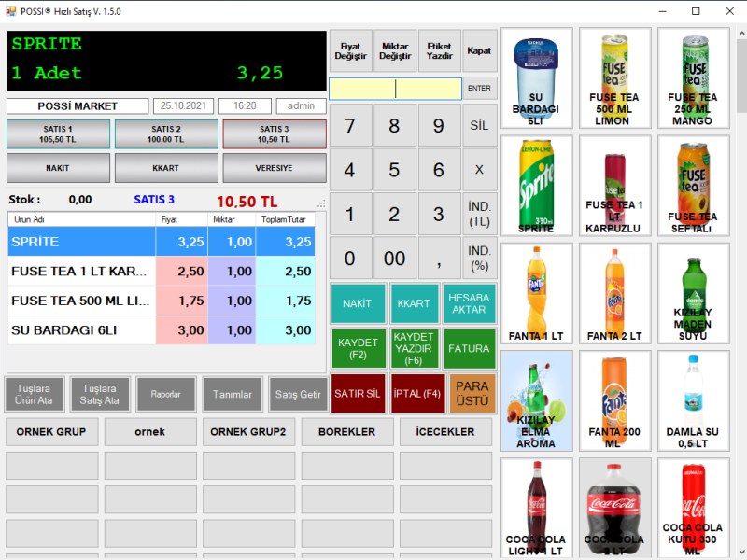Save sale with KAYDET (F2)
The image size is (747, 560).
click(x=358, y=348)
